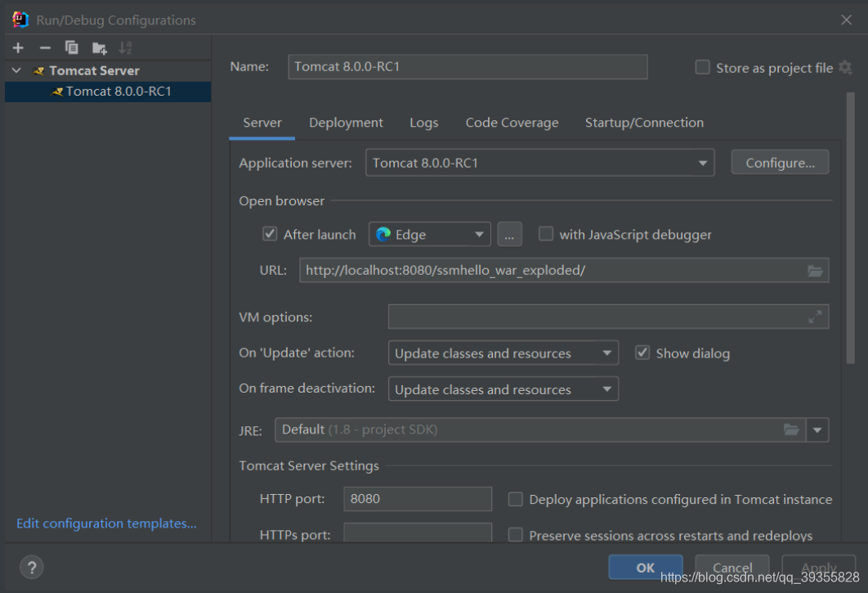Click the browser ellipsis button

point(509,235)
